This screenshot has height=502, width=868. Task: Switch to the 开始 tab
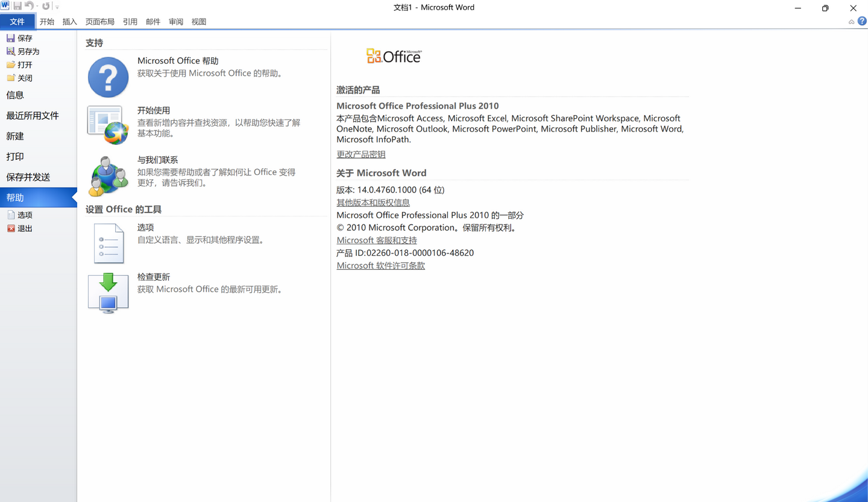47,22
